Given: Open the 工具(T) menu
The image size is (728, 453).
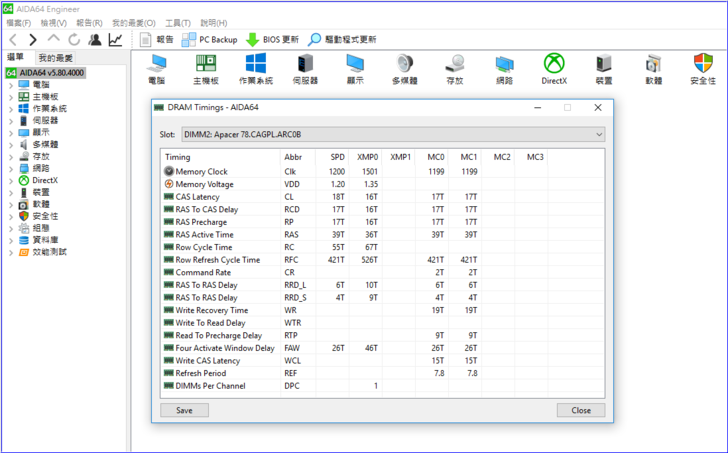Looking at the screenshot, I should point(178,22).
